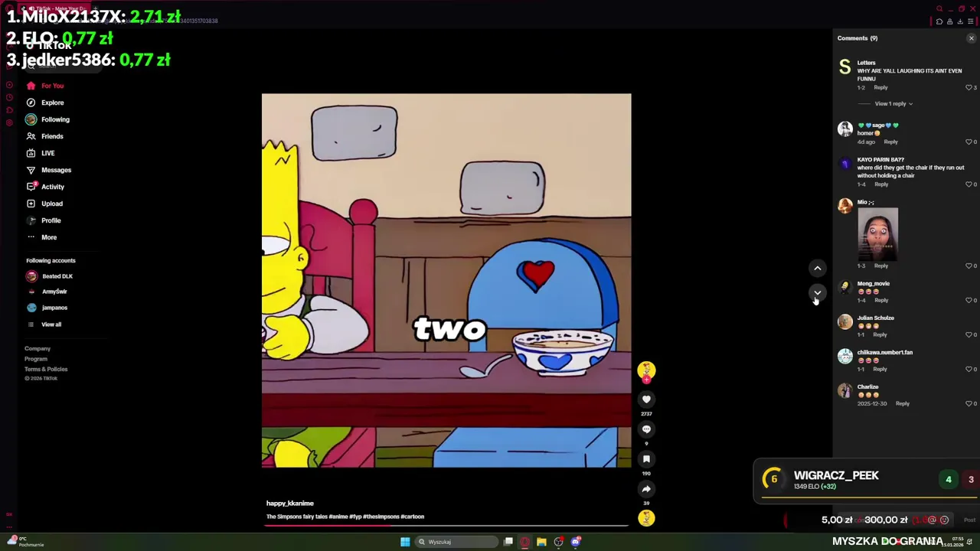
Task: Reply to the sage 'homer' comment
Action: (890, 142)
